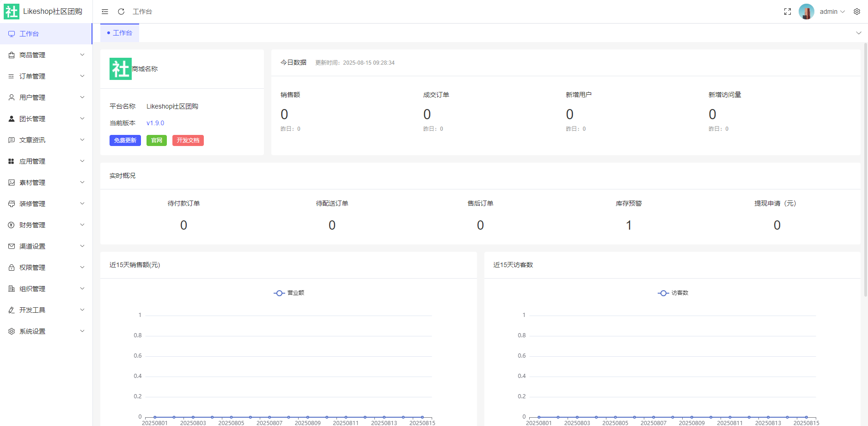Viewport: 868px width, 426px height.
Task: Collapse sidebar using the hamburger menu icon
Action: (105, 12)
